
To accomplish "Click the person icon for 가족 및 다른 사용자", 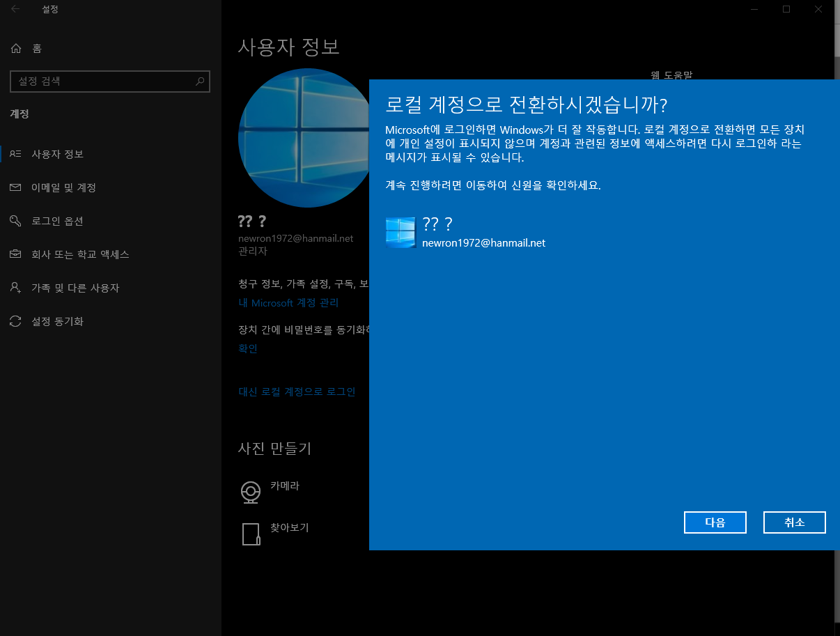I will [x=16, y=288].
